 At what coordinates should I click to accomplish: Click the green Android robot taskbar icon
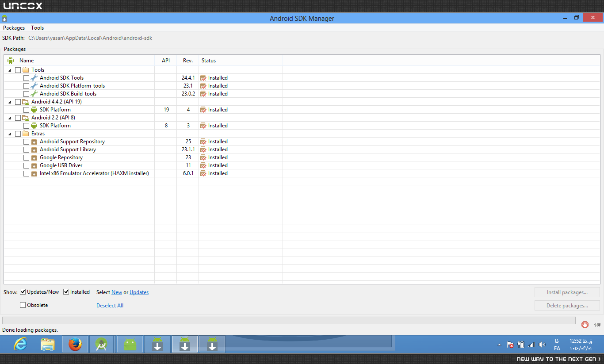point(130,344)
